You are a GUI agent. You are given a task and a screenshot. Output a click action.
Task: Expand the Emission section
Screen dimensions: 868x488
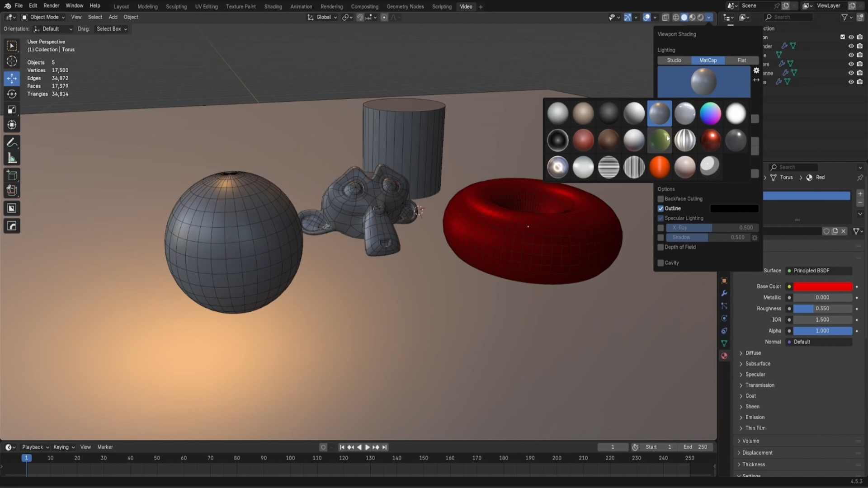(x=755, y=418)
